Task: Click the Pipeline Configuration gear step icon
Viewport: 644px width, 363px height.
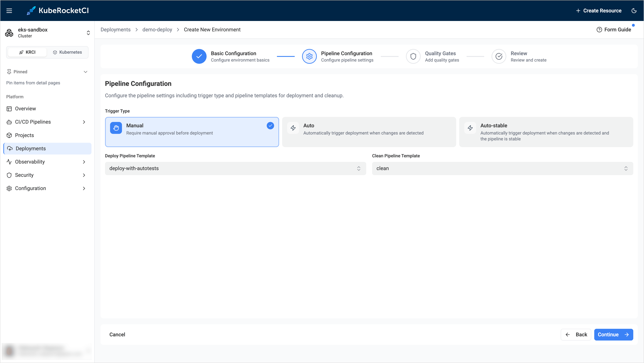Action: pyautogui.click(x=309, y=56)
